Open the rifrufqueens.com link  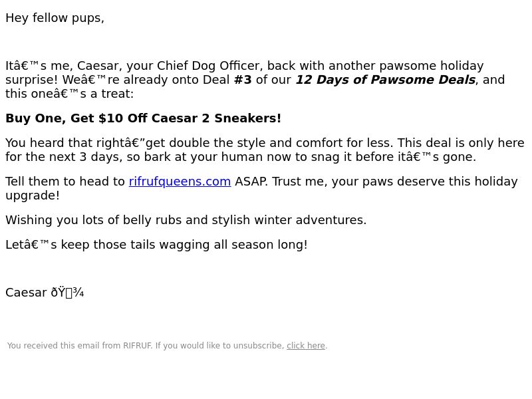[x=180, y=182]
